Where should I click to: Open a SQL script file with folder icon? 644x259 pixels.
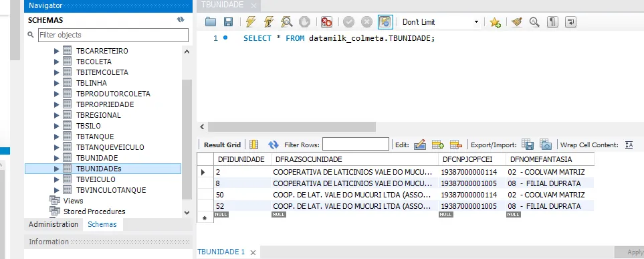point(211,22)
